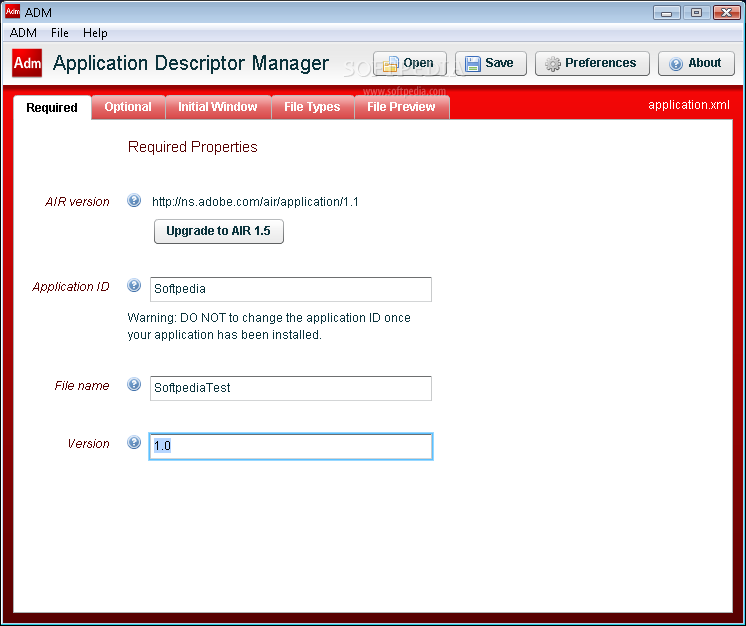746x626 pixels.
Task: Close the ADM window
Action: pos(726,12)
